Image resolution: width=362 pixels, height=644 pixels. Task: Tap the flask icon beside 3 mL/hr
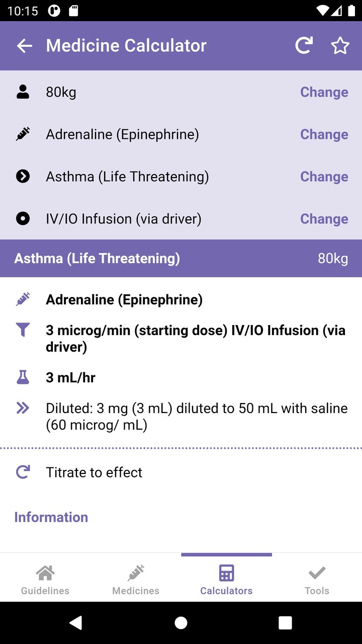click(23, 377)
